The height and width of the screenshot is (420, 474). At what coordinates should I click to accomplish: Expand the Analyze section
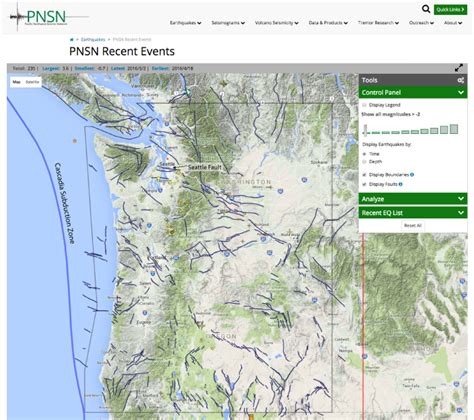(413, 199)
